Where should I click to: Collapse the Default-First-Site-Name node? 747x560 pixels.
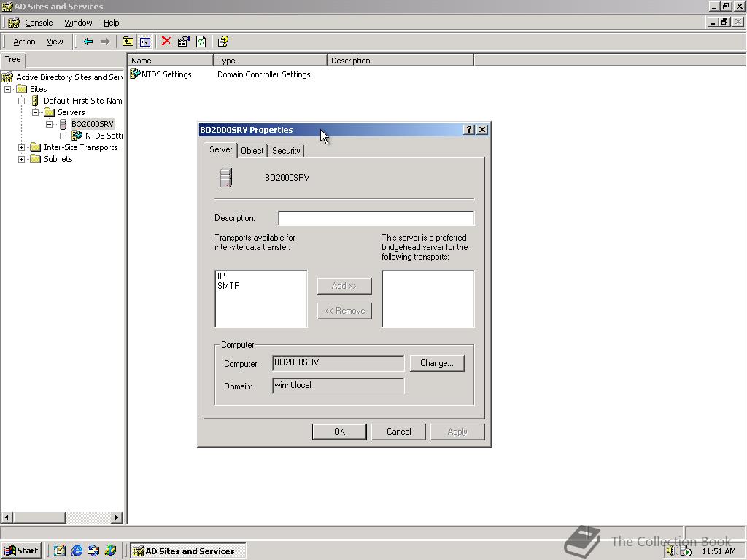pyautogui.click(x=21, y=101)
